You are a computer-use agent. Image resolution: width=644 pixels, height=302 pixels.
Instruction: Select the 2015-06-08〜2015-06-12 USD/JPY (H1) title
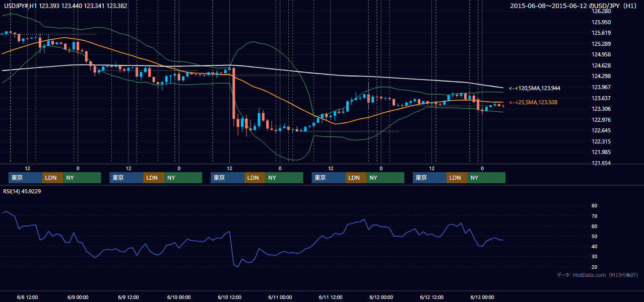573,6
